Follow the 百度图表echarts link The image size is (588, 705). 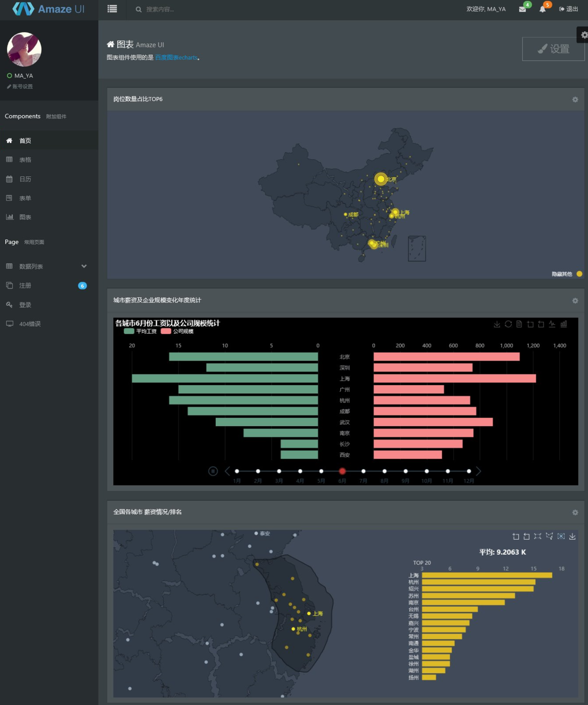point(176,58)
